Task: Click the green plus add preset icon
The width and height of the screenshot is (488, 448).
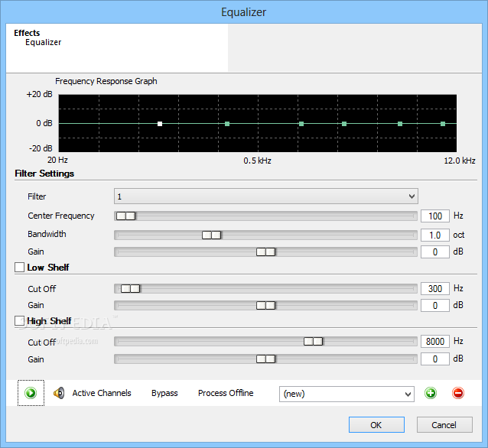Action: (x=431, y=393)
